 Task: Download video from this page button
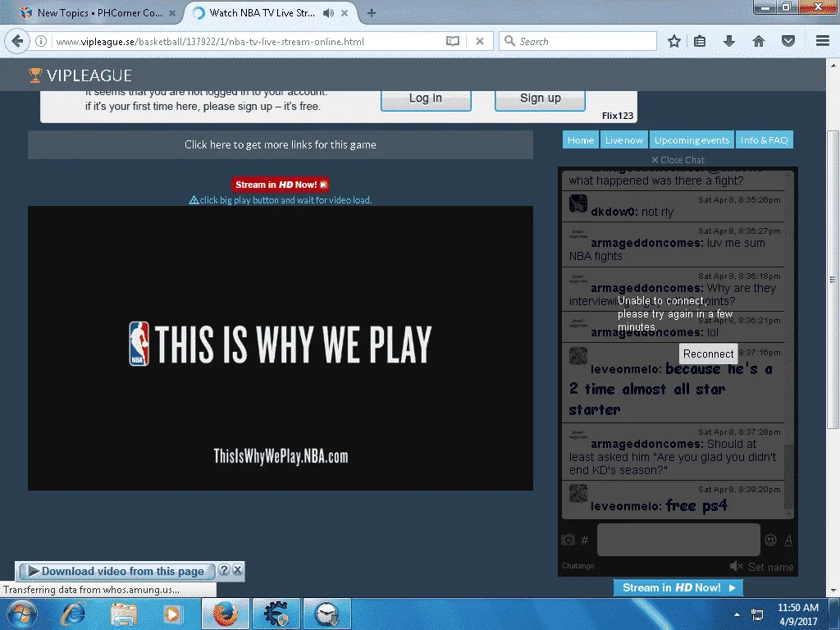pos(116,571)
